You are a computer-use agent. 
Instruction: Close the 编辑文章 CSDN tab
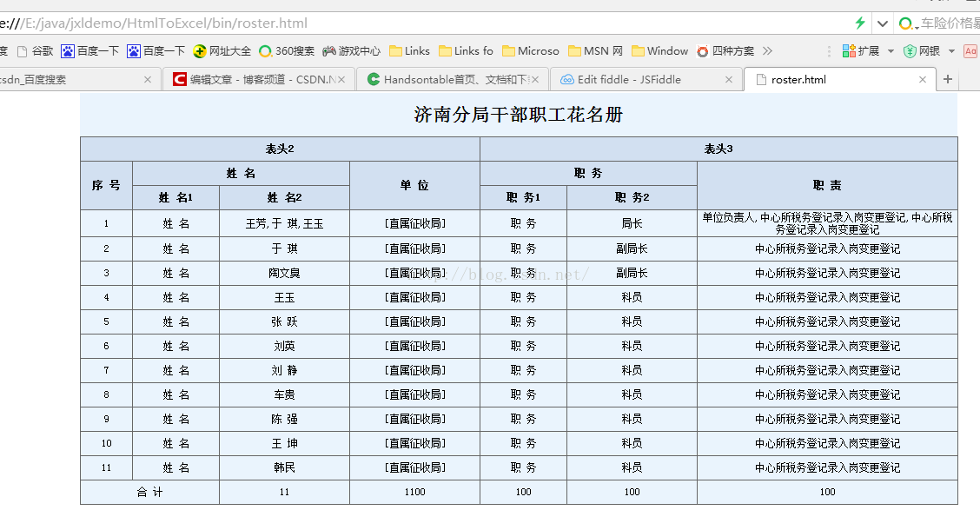[x=341, y=79]
